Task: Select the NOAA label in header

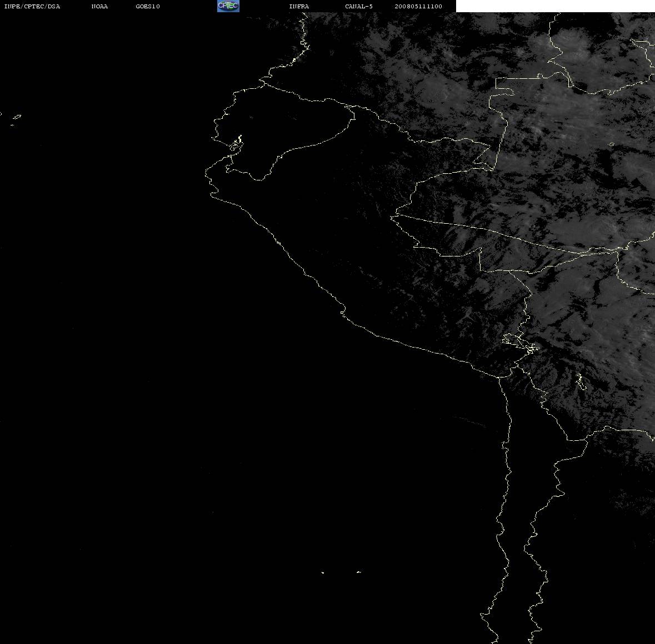Action: 99,6
